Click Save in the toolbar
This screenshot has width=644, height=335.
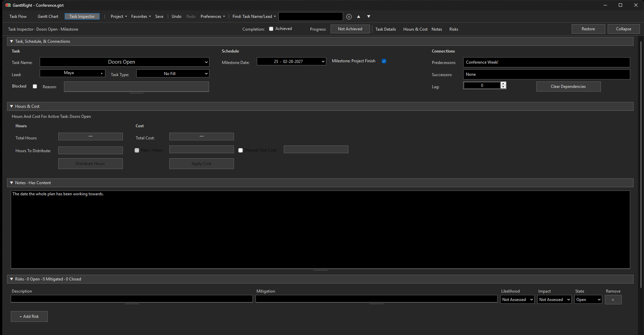pos(159,16)
